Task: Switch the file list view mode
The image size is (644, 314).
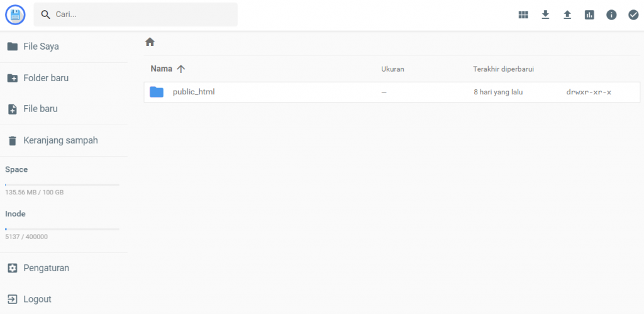Action: [523, 15]
